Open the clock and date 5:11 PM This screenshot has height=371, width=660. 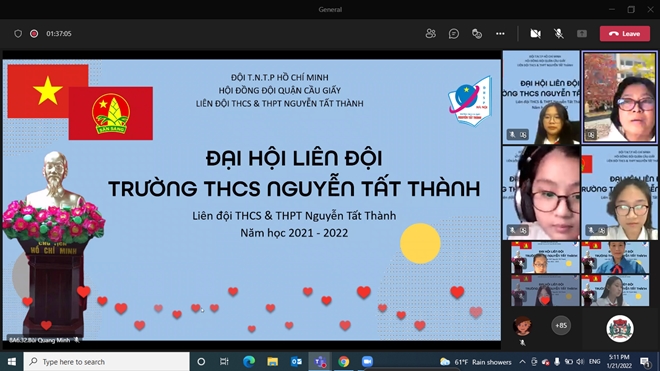[619, 362]
